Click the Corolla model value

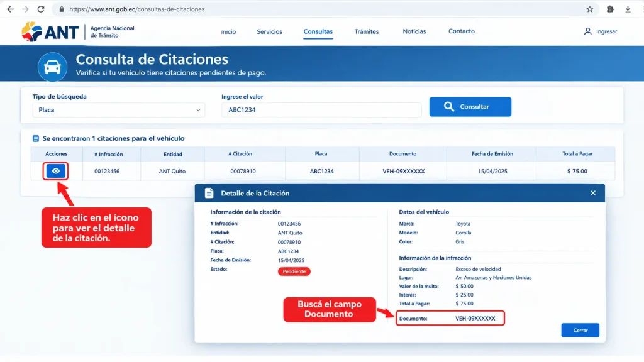pyautogui.click(x=464, y=233)
